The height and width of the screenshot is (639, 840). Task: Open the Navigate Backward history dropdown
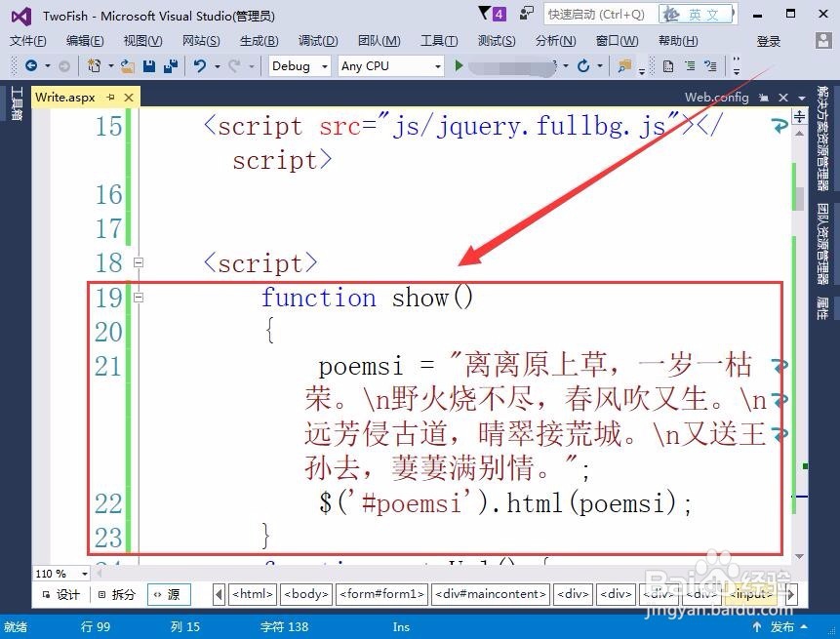47,66
